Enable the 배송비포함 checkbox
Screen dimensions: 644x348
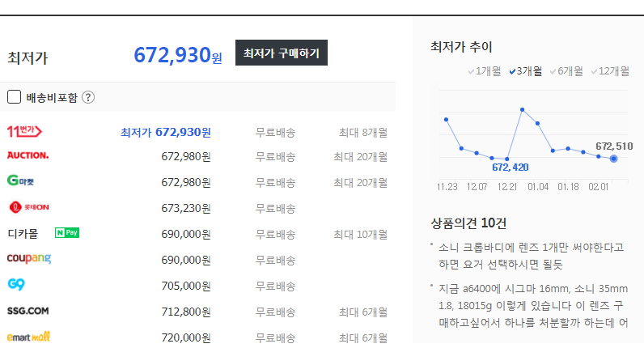coord(14,97)
